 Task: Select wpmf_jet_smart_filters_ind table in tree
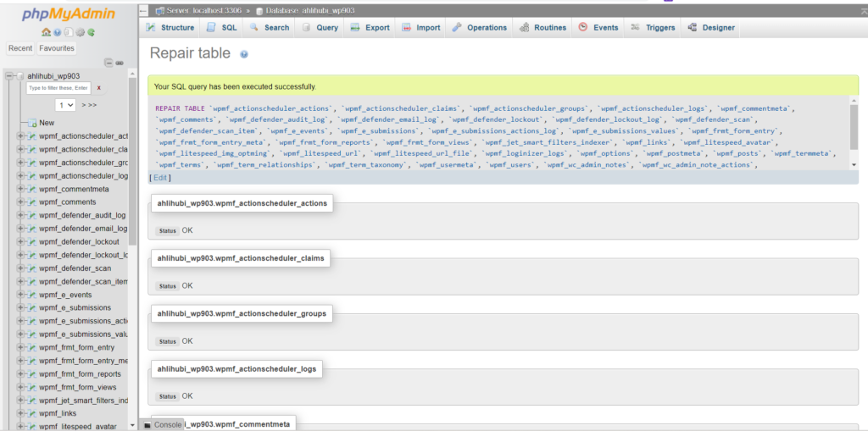tap(84, 401)
